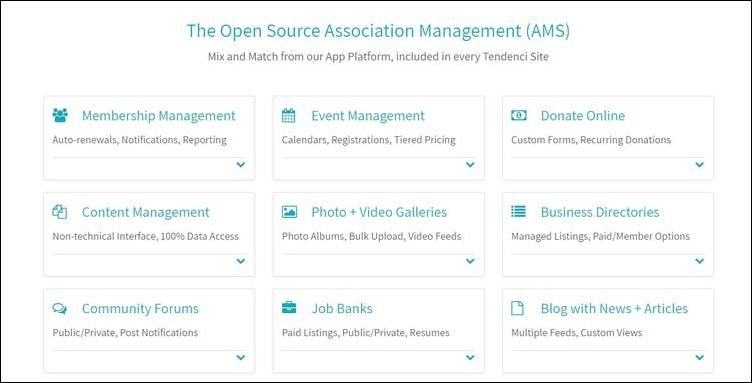Click the Photo + Video Galleries image icon
752x383 pixels.
click(289, 212)
